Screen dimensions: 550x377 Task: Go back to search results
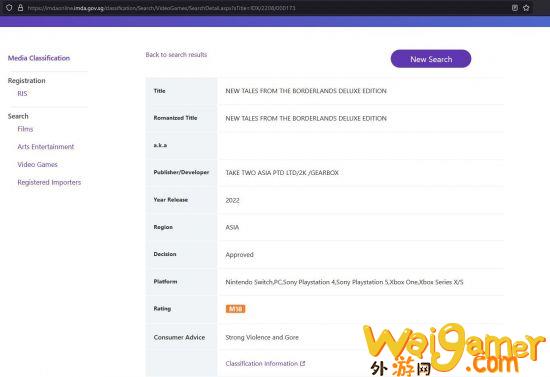176,55
